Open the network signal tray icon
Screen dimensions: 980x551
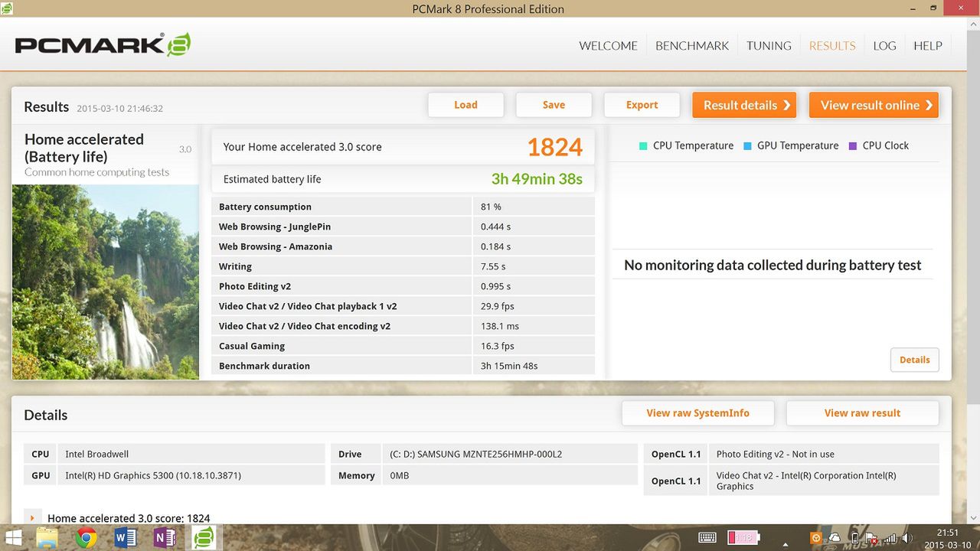click(890, 539)
